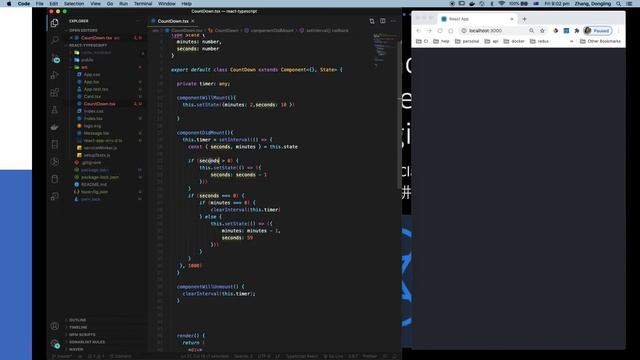Select the CountDown.tsx editor tab
This screenshot has height=360, width=640.
click(173, 21)
